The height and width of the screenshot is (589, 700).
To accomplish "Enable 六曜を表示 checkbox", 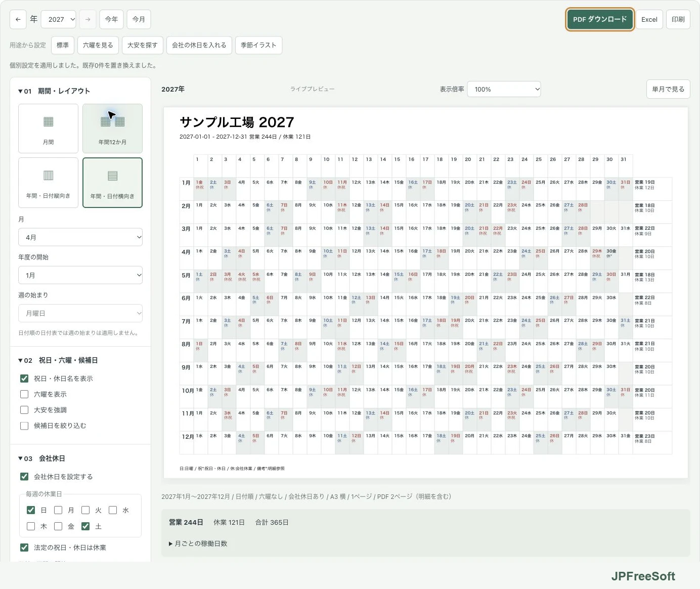I will pos(24,394).
